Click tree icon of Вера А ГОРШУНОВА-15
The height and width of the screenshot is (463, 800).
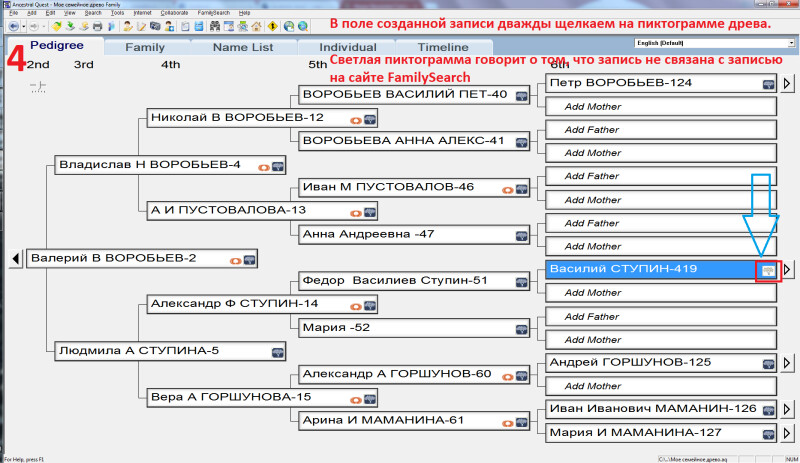[x=370, y=399]
